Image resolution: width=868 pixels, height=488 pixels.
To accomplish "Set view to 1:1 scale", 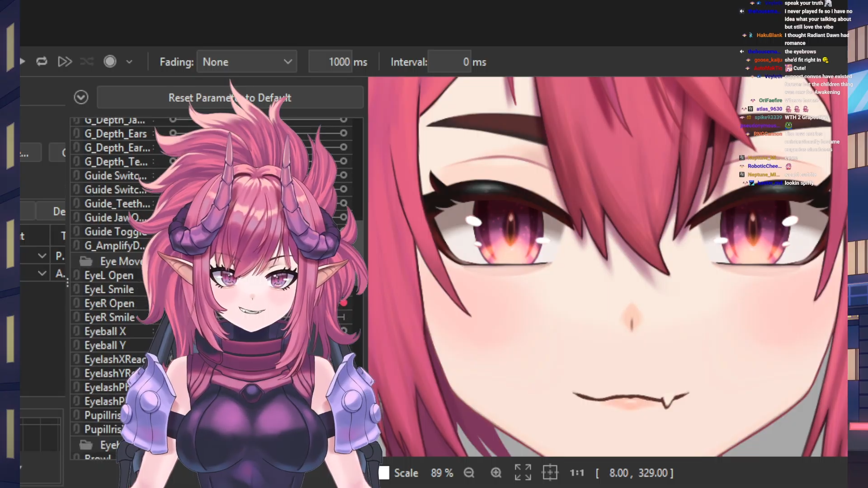I will point(576,473).
